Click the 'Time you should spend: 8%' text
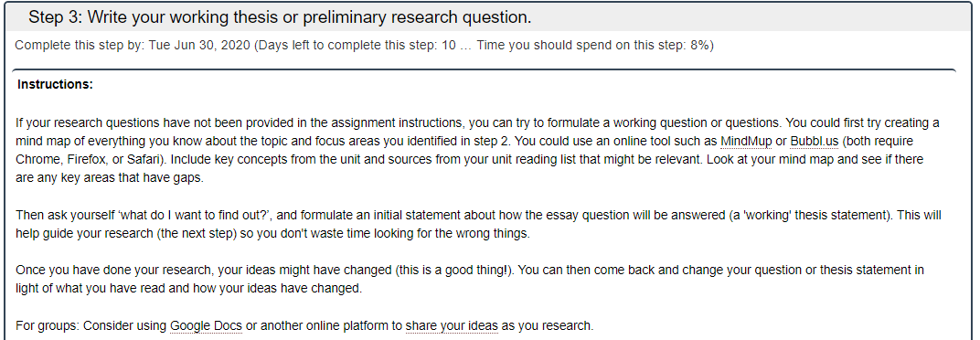Image resolution: width=980 pixels, height=340 pixels. 592,46
